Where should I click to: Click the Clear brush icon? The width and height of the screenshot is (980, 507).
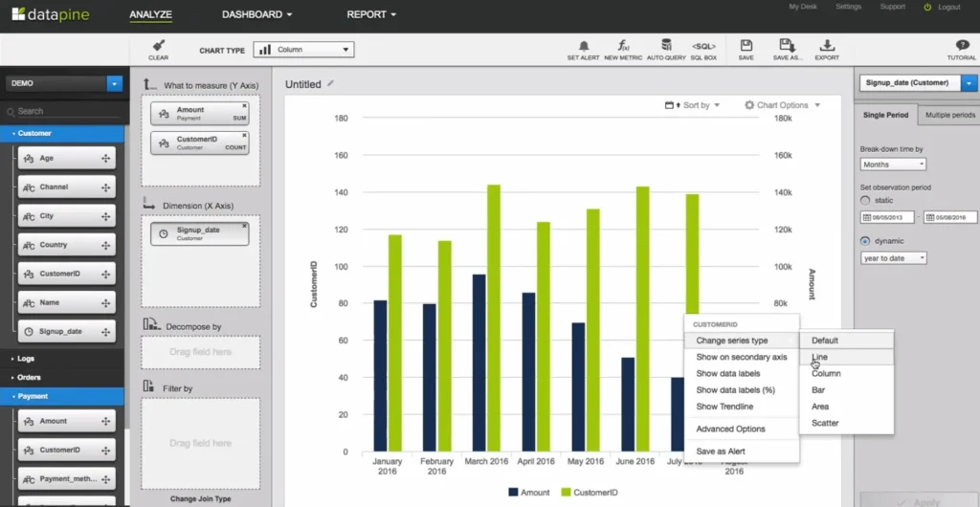tap(158, 45)
